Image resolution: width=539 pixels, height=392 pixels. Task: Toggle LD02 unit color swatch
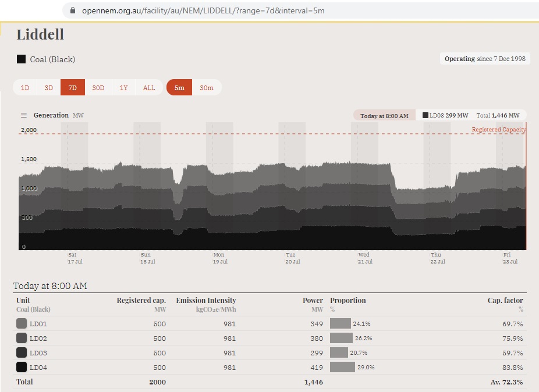(x=22, y=338)
